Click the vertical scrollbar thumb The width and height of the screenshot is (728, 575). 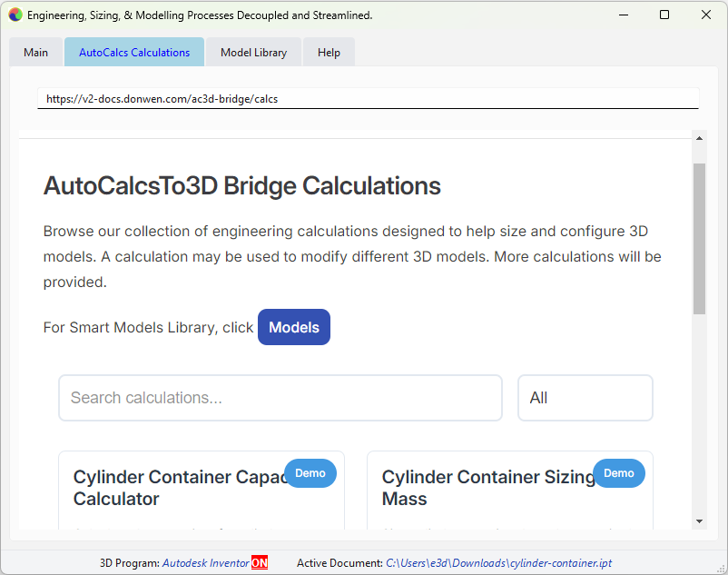coord(699,238)
